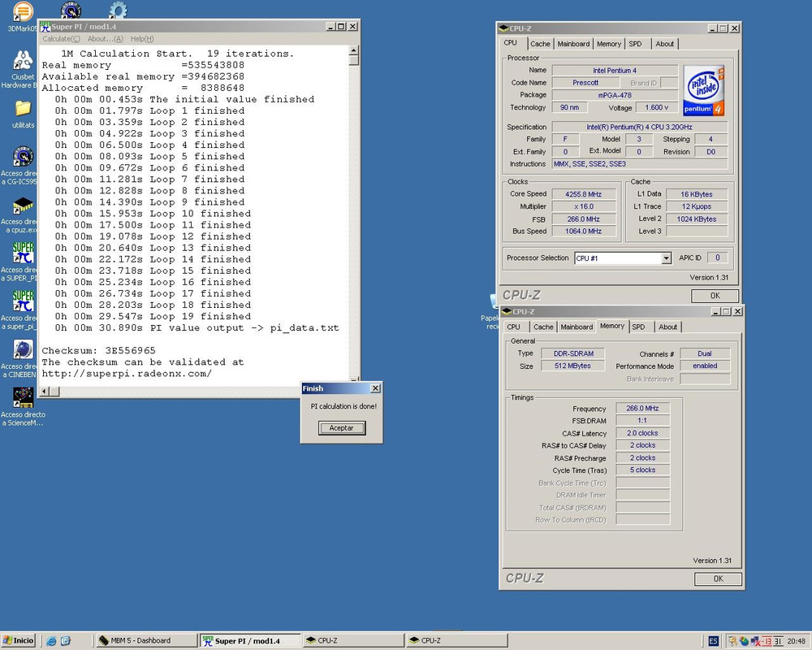Open About tab in upper CPU-Z window

(x=664, y=44)
